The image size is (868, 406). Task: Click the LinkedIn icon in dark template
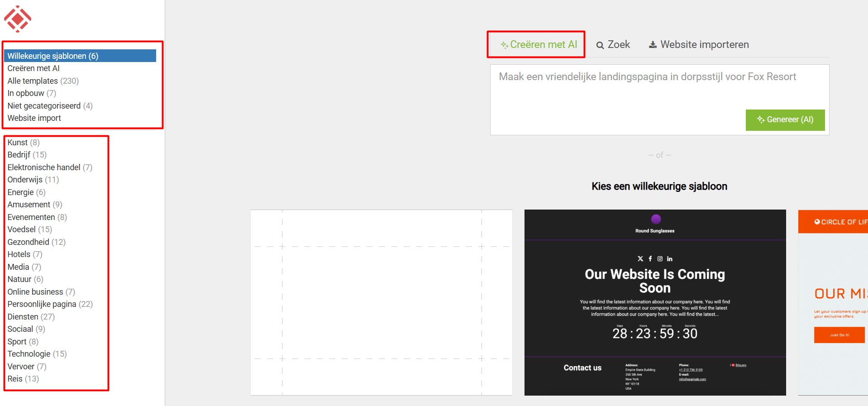[670, 259]
